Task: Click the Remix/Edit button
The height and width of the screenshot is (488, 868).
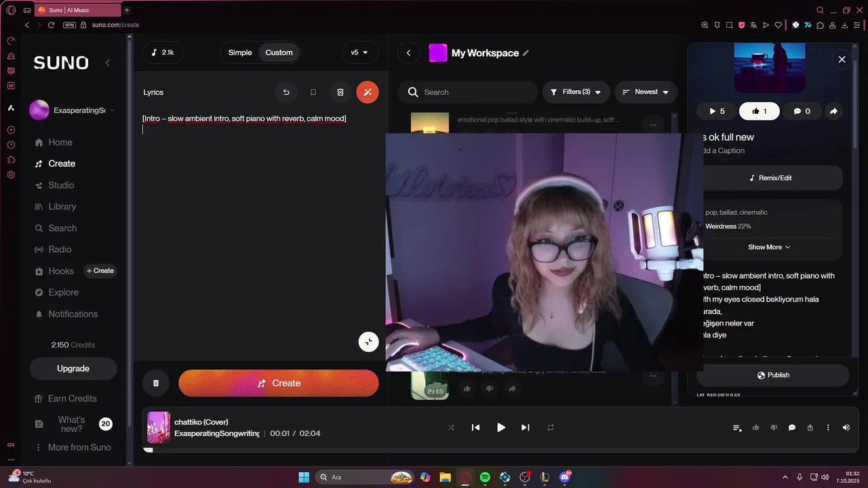Action: click(770, 178)
